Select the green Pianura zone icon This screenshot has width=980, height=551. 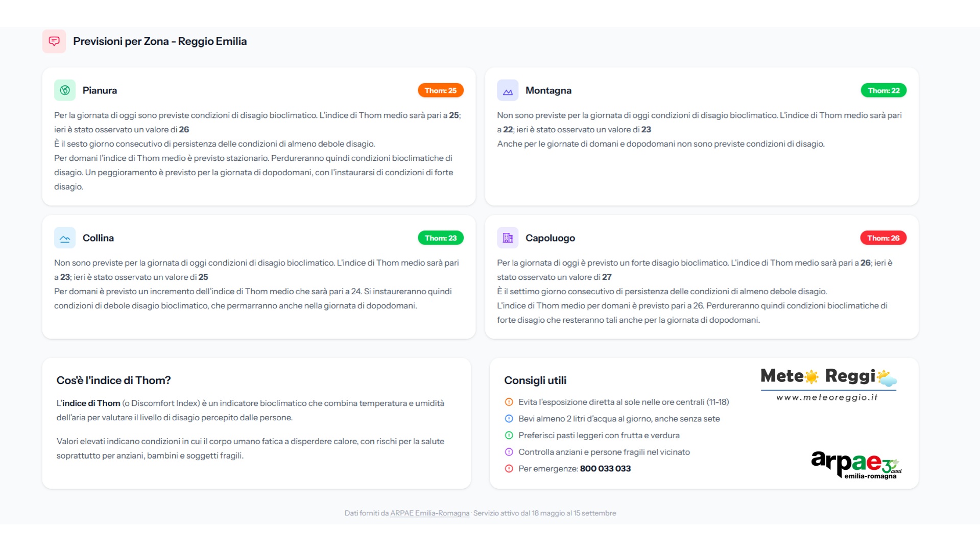coord(65,90)
